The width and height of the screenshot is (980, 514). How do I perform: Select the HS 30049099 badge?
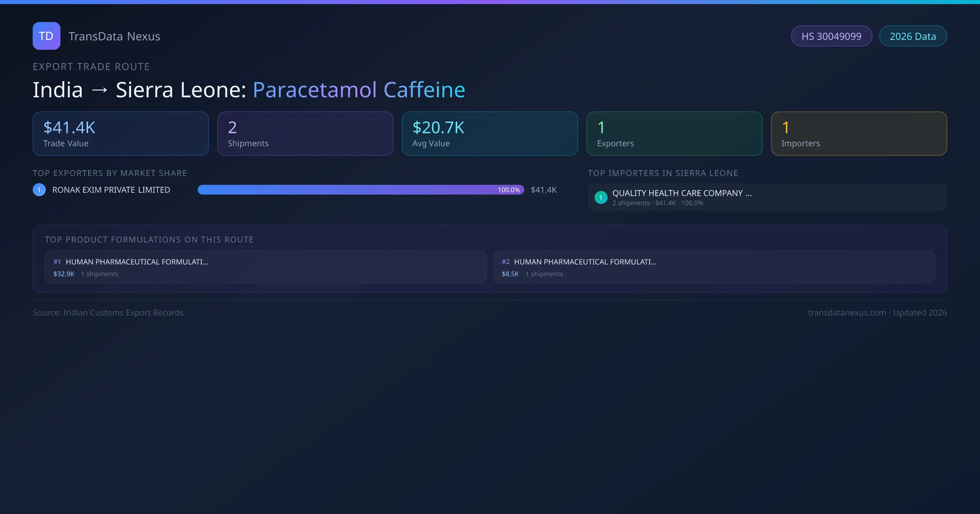[x=831, y=36]
